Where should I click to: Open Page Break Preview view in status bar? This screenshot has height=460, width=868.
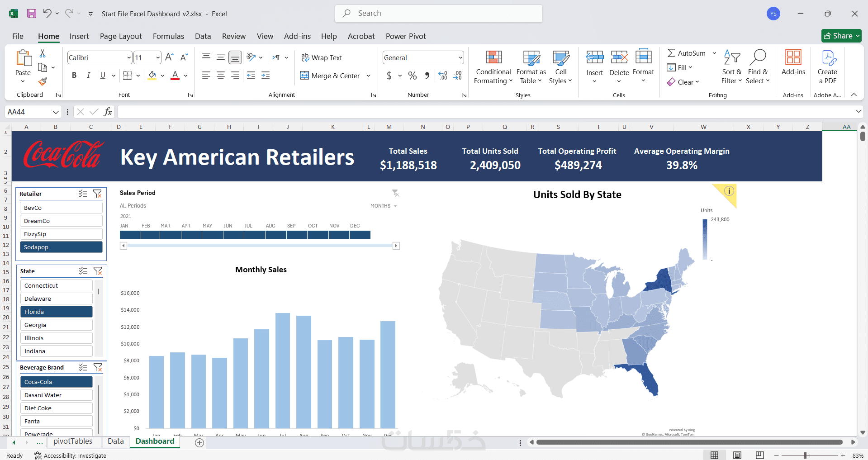[759, 455]
